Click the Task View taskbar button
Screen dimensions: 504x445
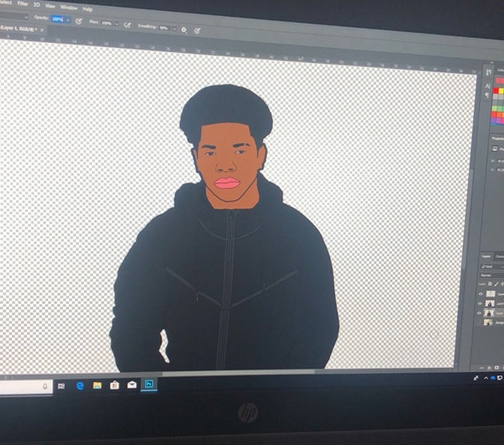60,385
